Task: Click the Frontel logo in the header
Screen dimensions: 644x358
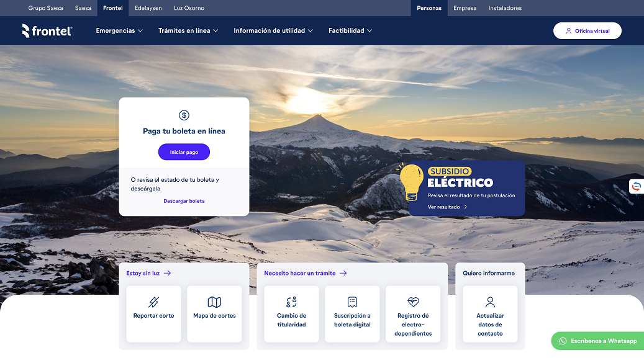Action: [47, 30]
